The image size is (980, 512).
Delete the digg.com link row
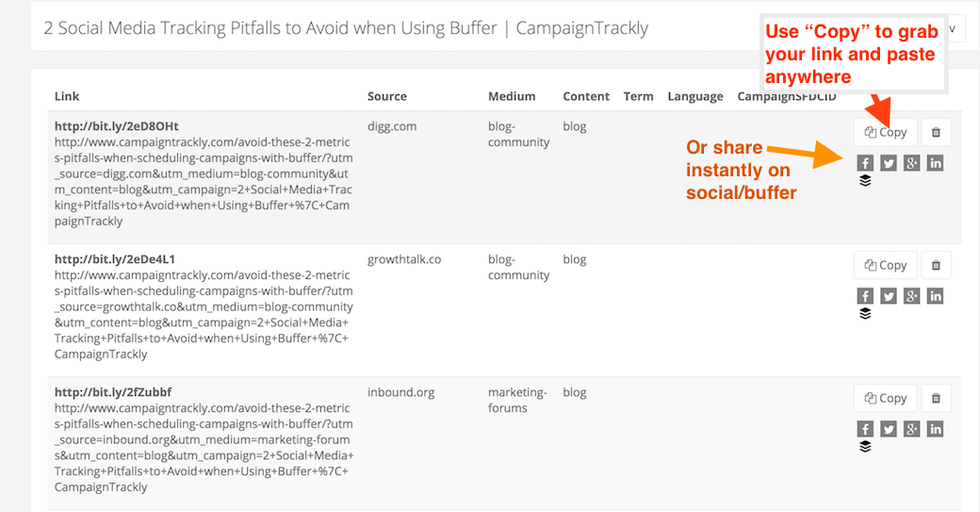[x=936, y=132]
